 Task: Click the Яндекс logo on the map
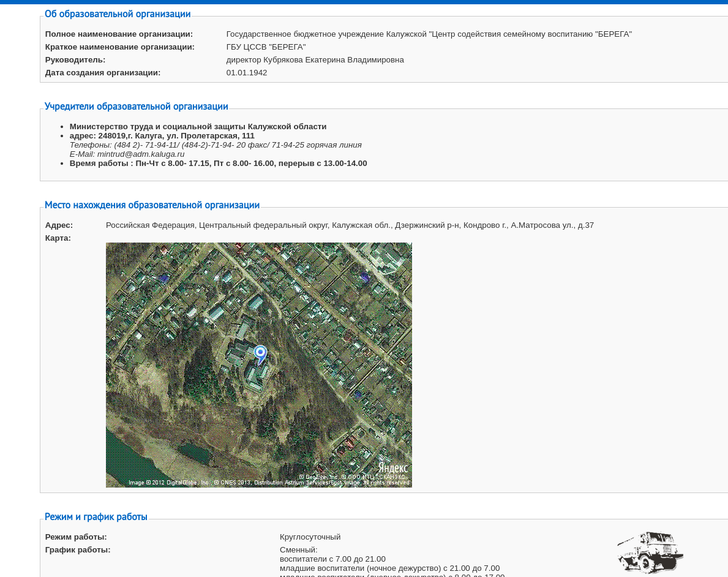pyautogui.click(x=393, y=468)
